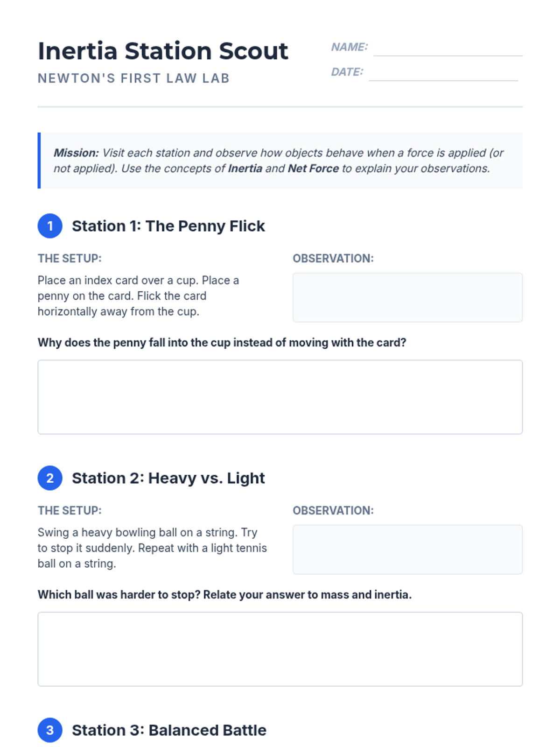
Task: Click the Station 2 number badge
Action: click(50, 478)
